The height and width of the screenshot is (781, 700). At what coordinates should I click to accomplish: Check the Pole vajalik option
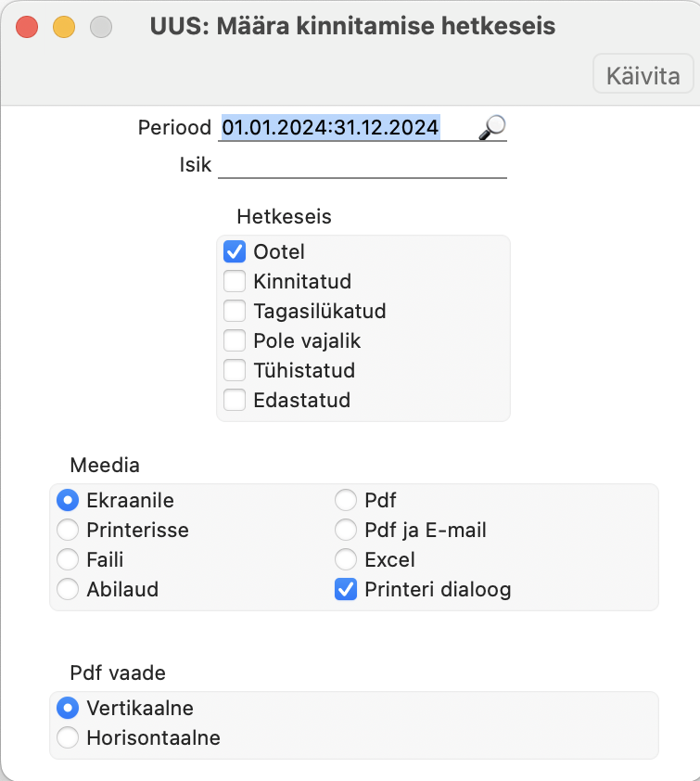coord(235,340)
